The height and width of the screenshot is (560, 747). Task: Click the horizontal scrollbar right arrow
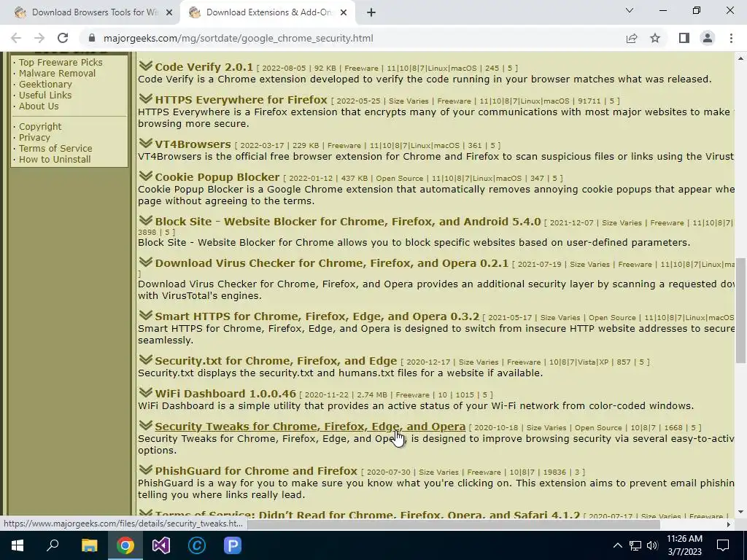click(x=729, y=524)
